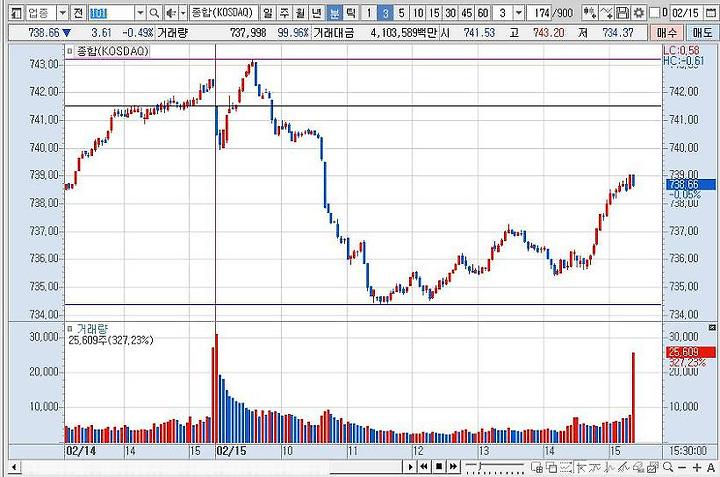
Task: Switch to weekly 주 chart period
Action: (284, 13)
